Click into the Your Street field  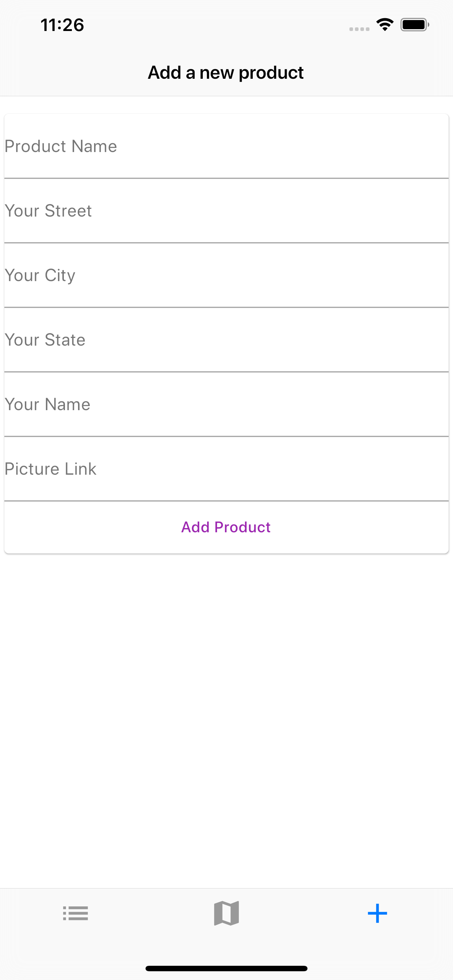click(x=226, y=211)
